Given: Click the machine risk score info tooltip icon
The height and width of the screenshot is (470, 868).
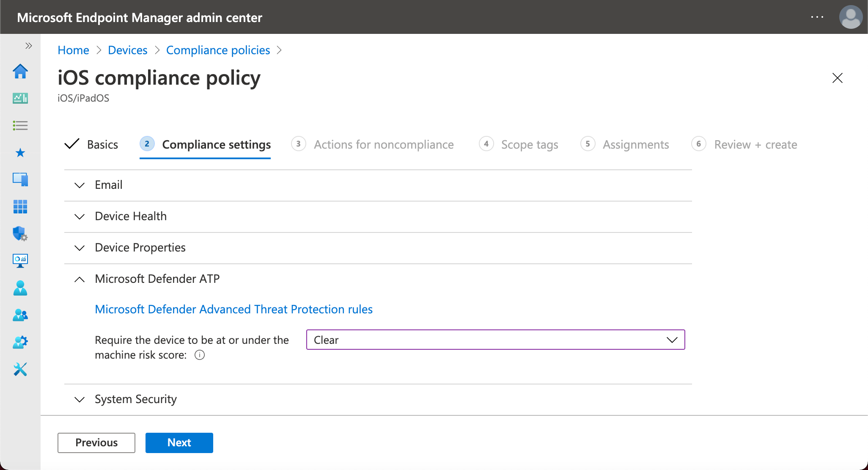Looking at the screenshot, I should click(x=199, y=355).
